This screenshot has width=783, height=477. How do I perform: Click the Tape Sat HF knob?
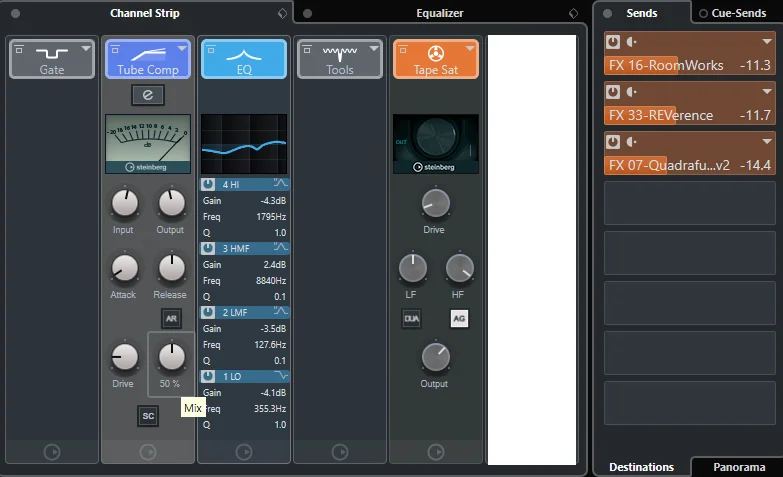(459, 268)
